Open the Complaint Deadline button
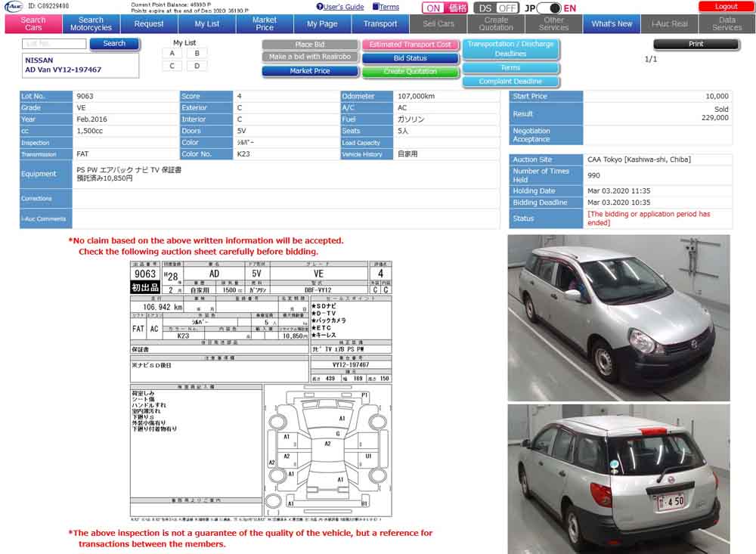 [510, 82]
